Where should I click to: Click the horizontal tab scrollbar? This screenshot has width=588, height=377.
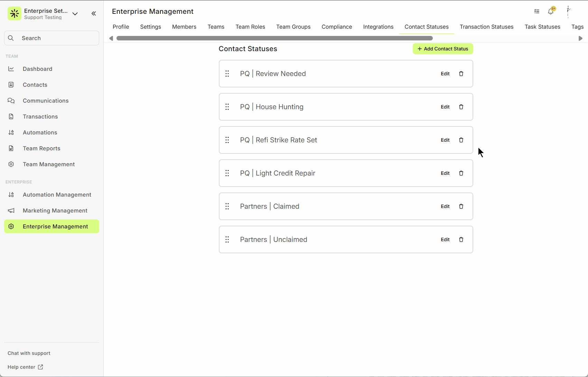point(274,38)
